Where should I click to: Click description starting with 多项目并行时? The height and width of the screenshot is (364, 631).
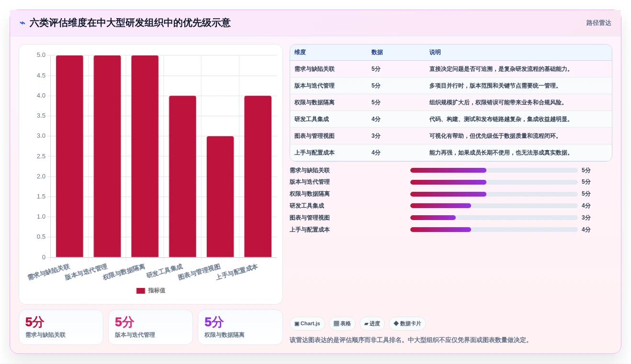point(495,86)
